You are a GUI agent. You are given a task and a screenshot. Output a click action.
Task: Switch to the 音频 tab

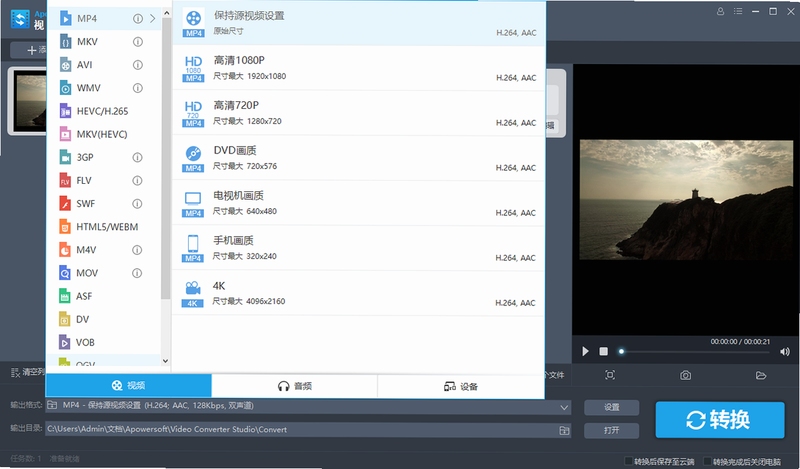[294, 386]
